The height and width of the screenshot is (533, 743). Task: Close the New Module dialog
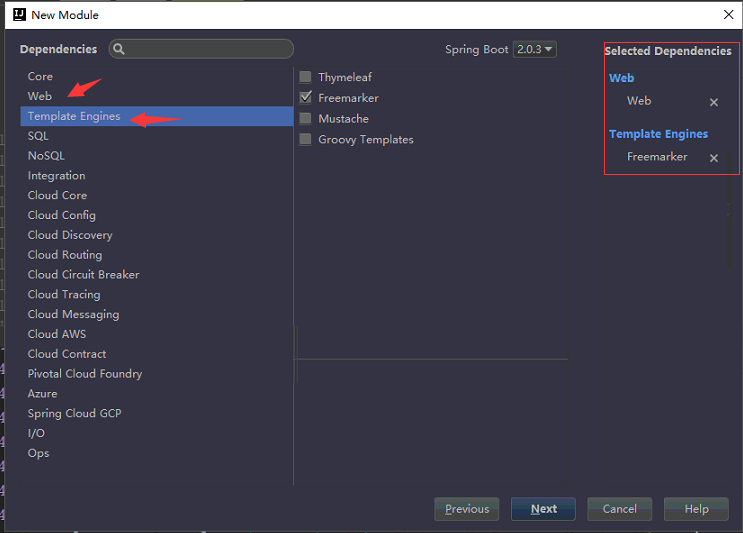(x=728, y=15)
